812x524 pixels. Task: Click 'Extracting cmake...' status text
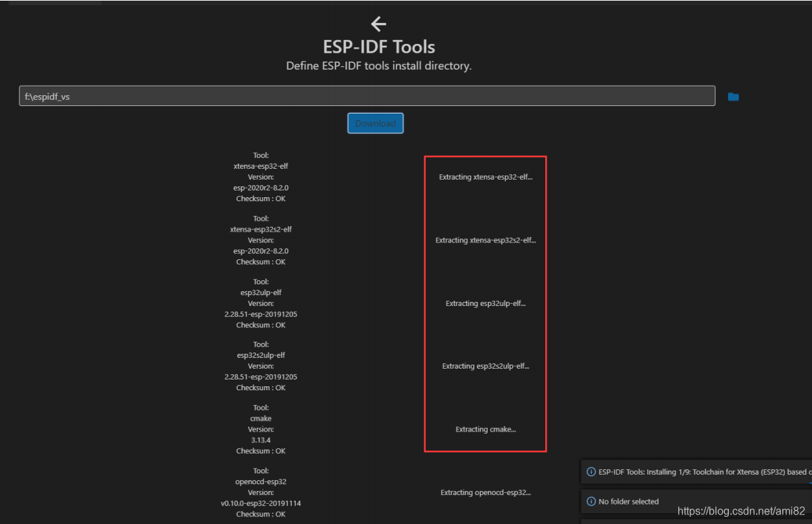pos(486,429)
